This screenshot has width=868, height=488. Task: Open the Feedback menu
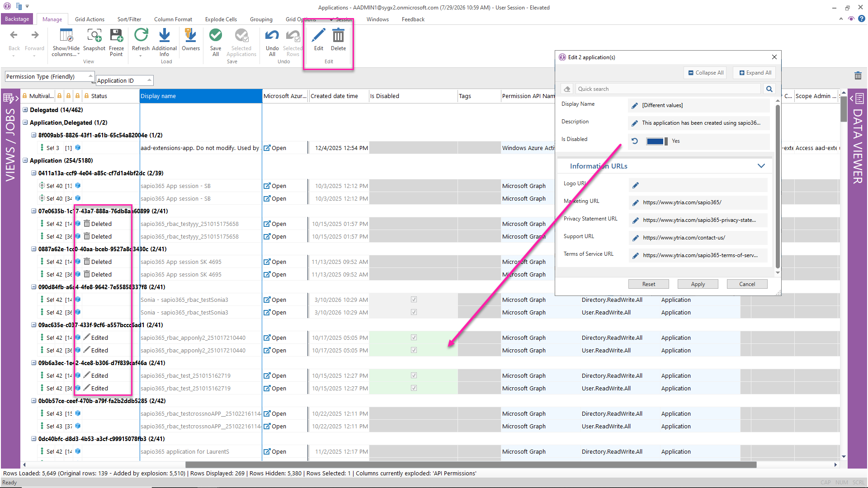point(413,19)
